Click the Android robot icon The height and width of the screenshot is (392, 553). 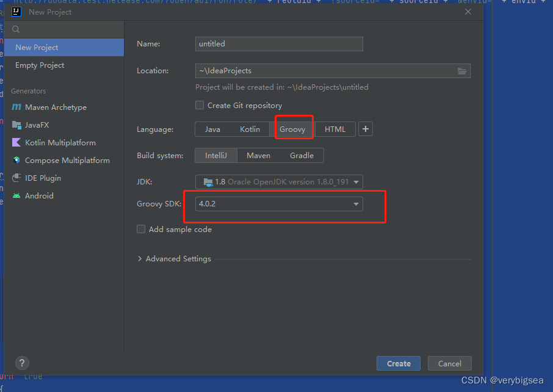coord(16,195)
